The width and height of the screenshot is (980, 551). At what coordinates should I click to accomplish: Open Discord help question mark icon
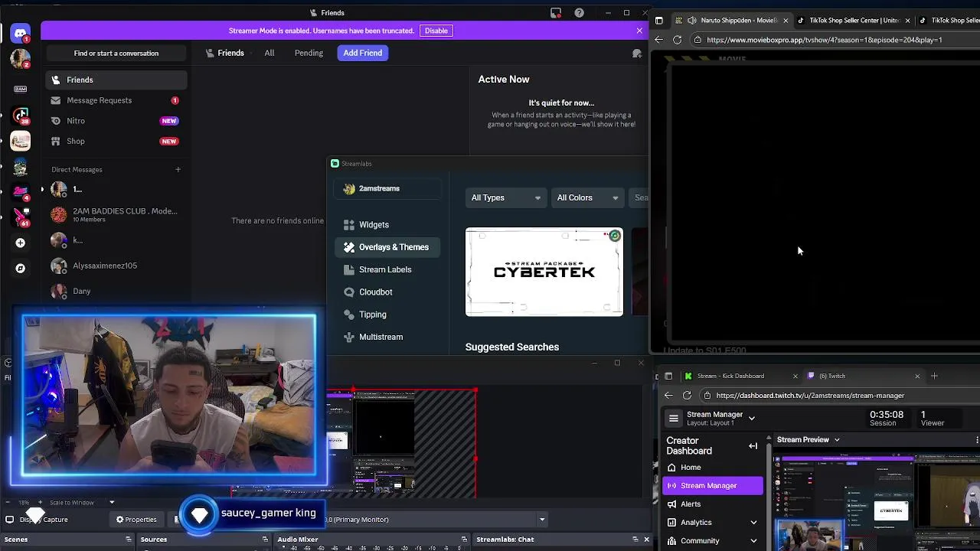(x=580, y=13)
